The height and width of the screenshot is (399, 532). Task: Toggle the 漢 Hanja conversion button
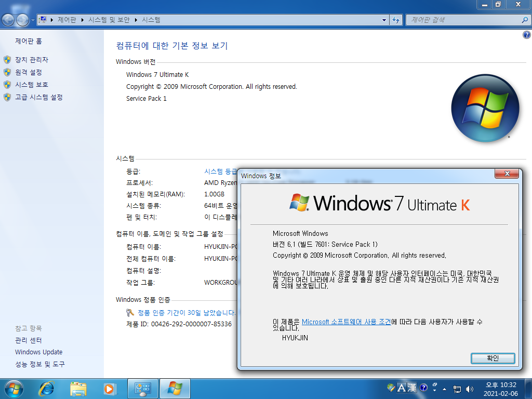(412, 388)
